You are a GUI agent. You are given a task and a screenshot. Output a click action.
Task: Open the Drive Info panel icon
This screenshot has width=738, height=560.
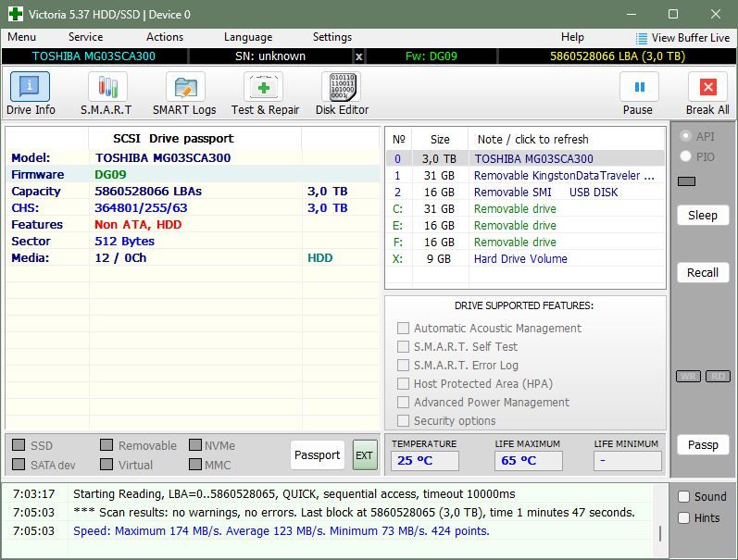pyautogui.click(x=30, y=87)
